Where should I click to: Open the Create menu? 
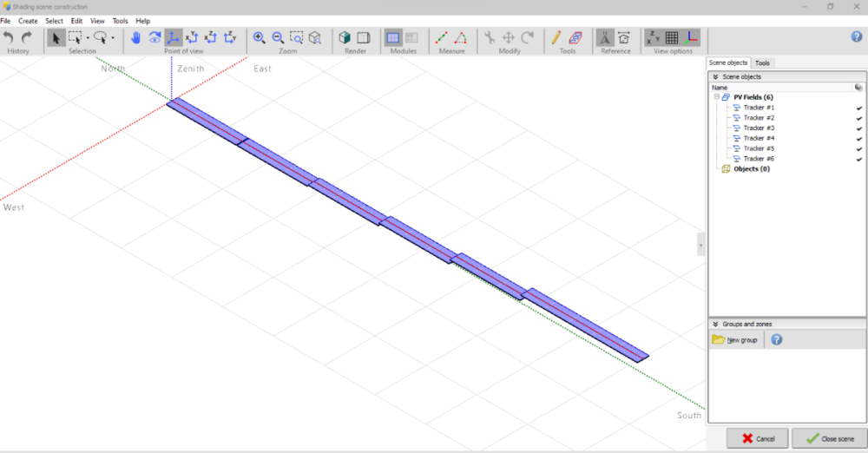point(28,21)
